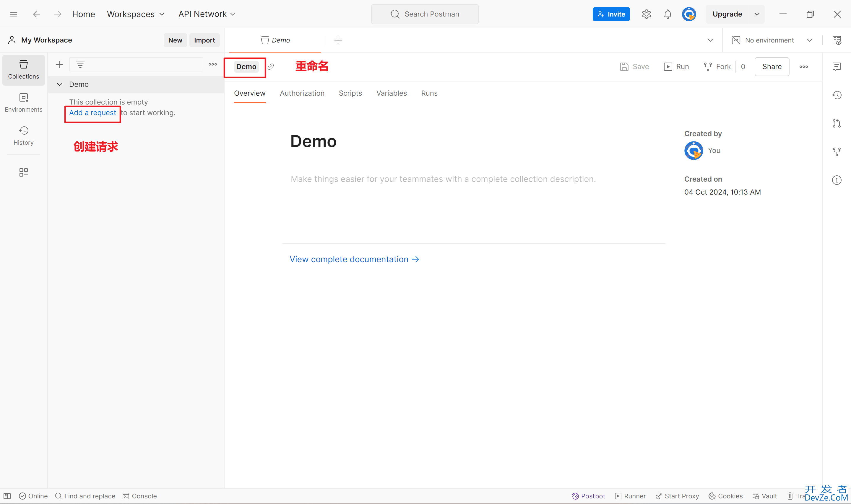Select the Demo tab in tab bar
This screenshot has width=851, height=504.
point(275,40)
